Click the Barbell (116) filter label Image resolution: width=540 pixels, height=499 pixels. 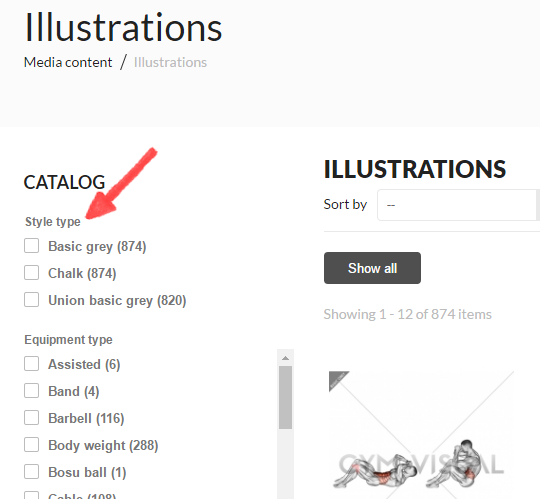click(x=86, y=418)
